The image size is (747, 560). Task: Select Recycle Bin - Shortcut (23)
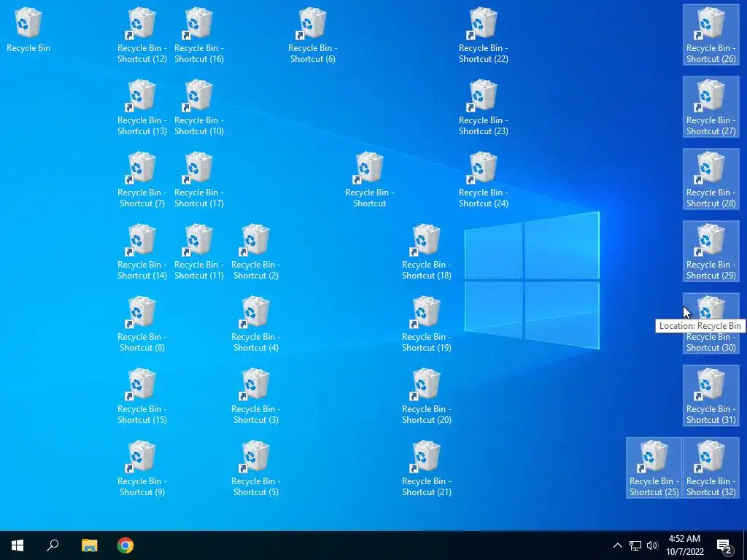click(x=483, y=108)
